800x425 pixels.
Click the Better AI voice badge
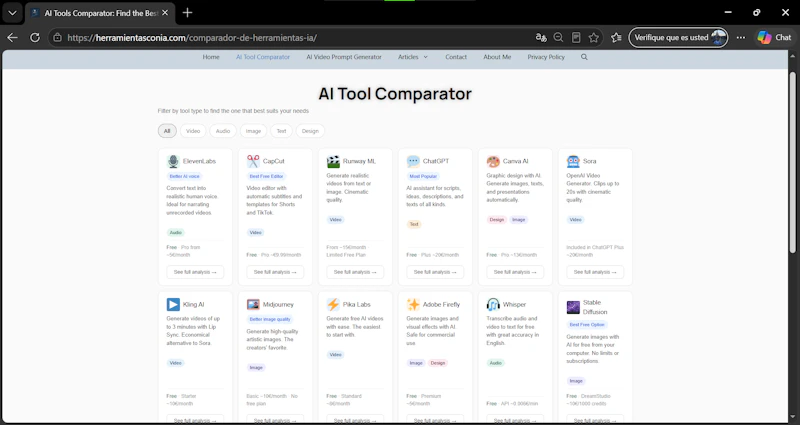click(x=184, y=177)
